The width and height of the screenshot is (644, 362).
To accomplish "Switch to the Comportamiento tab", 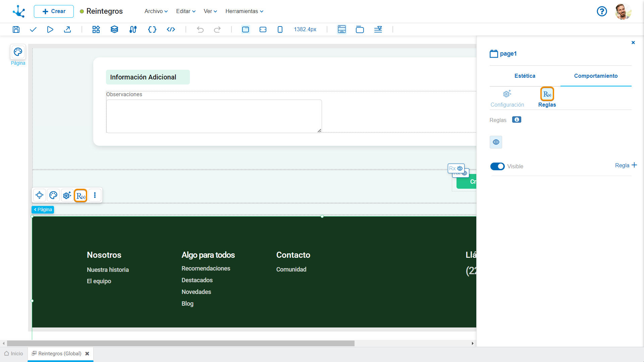I will point(596,76).
